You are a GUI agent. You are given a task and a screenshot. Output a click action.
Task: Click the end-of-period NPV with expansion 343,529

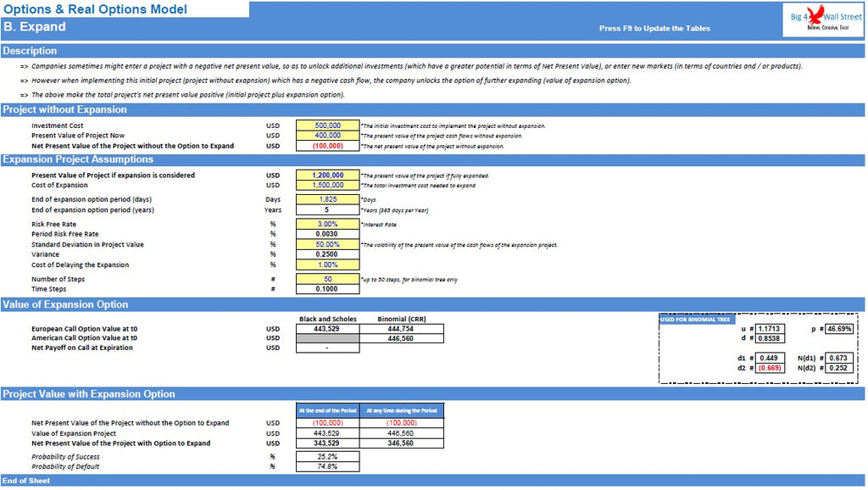point(328,443)
